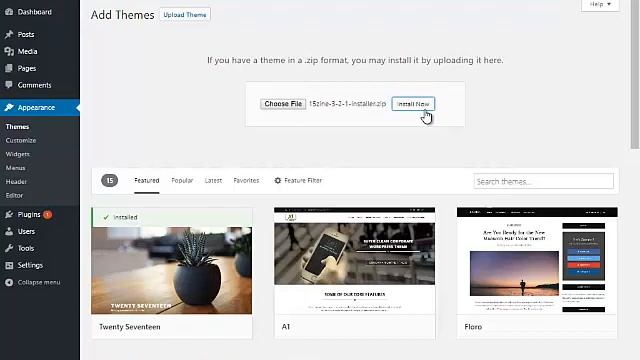Switch to the Featured tab
640x360 pixels.
147,180
